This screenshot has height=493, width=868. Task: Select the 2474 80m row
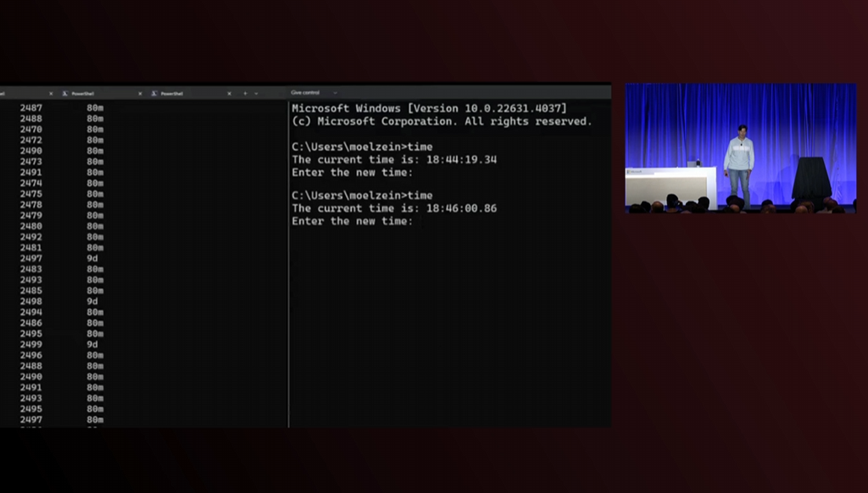[x=62, y=183]
